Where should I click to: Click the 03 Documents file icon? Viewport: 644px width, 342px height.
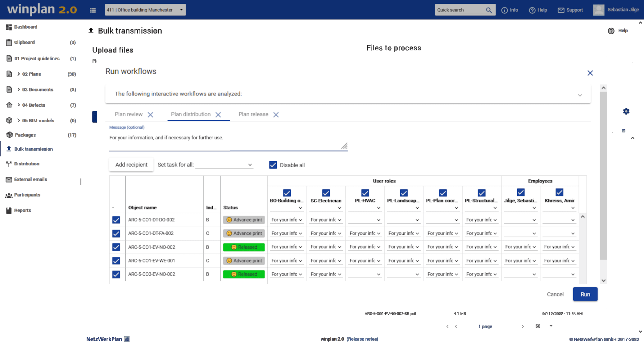(9, 90)
